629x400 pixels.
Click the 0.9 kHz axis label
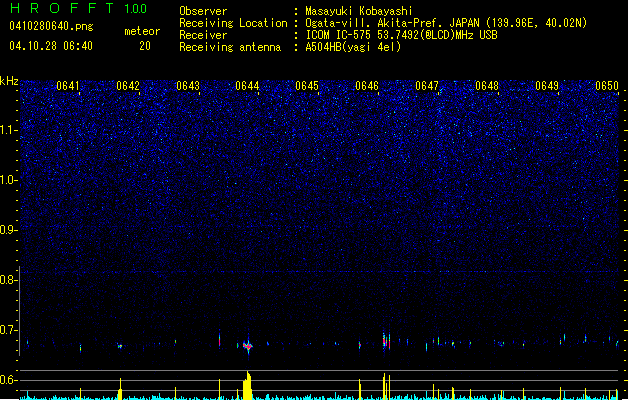[9, 230]
